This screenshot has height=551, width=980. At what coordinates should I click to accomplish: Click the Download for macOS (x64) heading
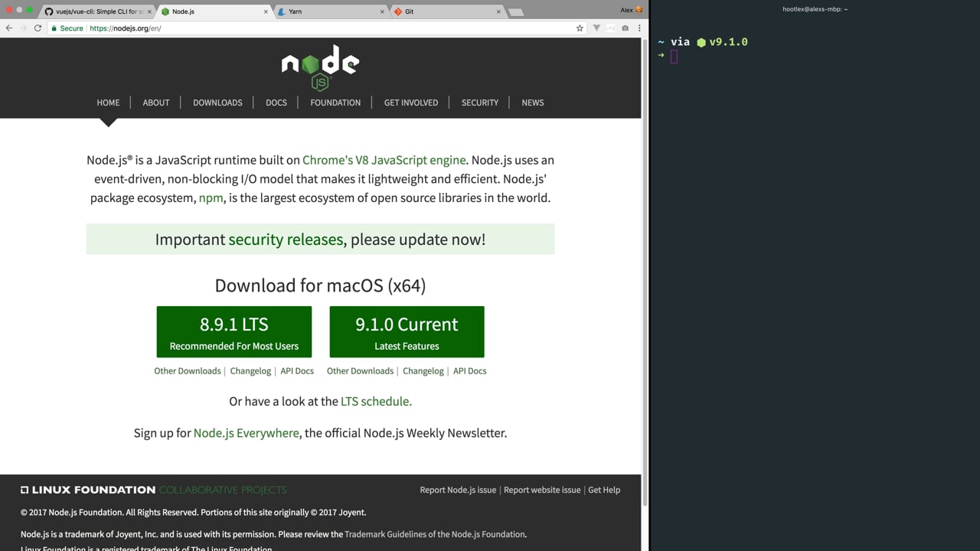pyautogui.click(x=320, y=285)
